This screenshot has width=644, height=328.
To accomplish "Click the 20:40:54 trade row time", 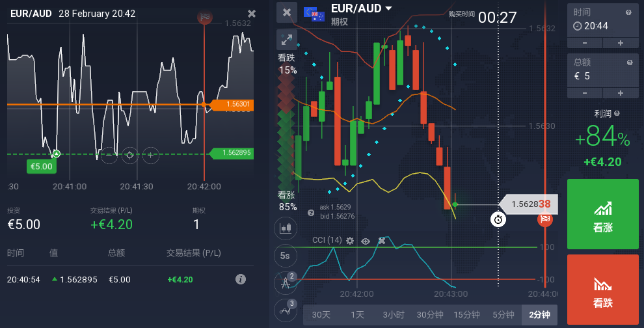I will (23, 280).
